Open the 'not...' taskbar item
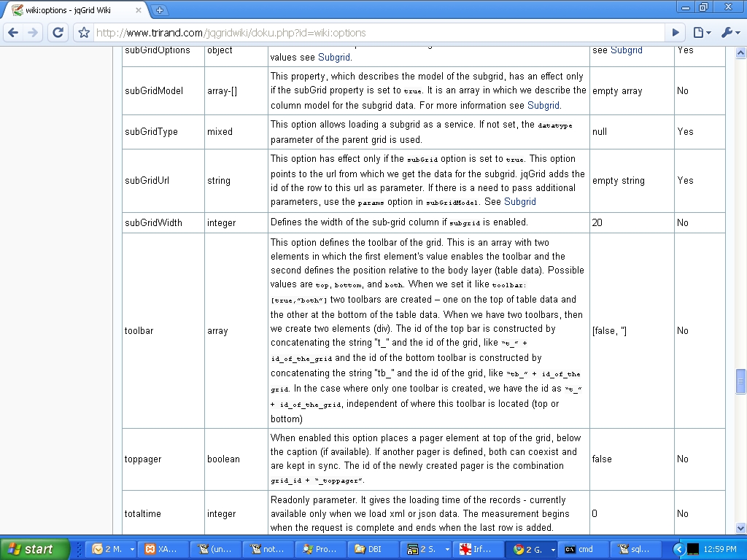 tap(268, 549)
